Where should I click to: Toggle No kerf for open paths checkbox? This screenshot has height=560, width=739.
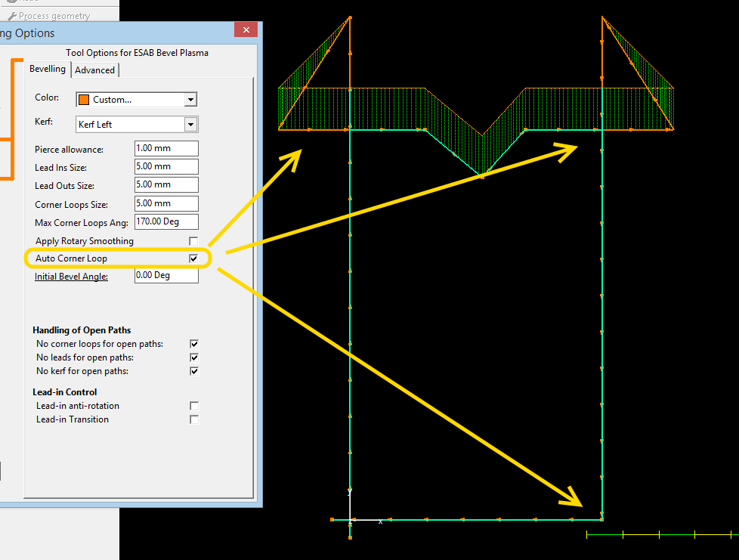pos(193,371)
